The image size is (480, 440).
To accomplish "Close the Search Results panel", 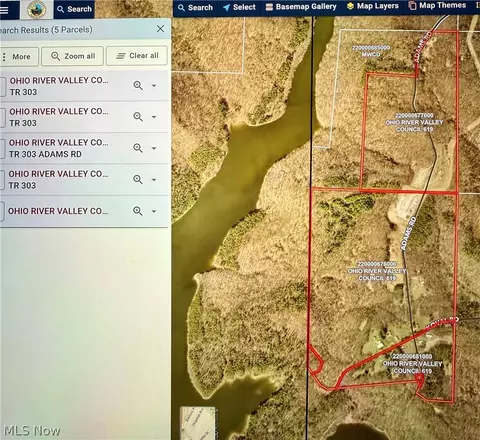I will (160, 29).
